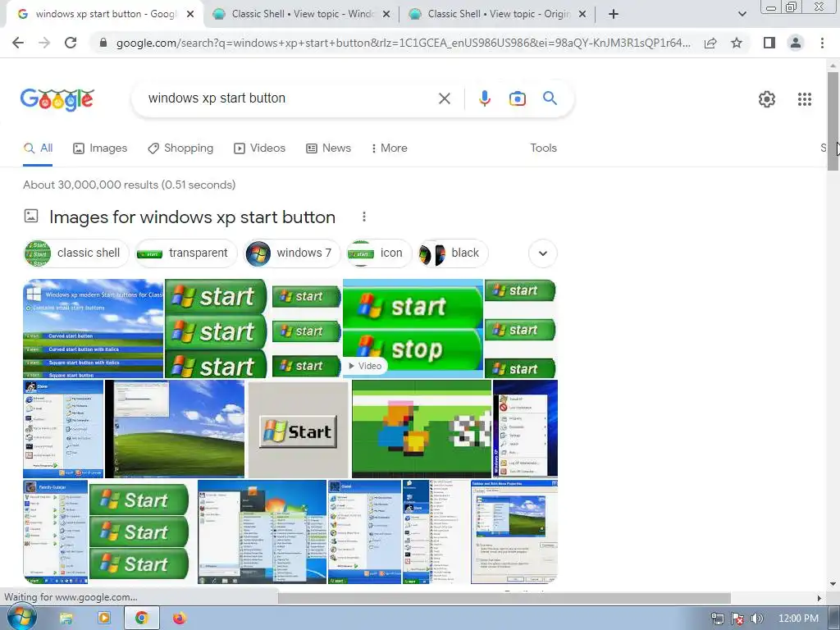Switch to the All results tab

point(38,148)
